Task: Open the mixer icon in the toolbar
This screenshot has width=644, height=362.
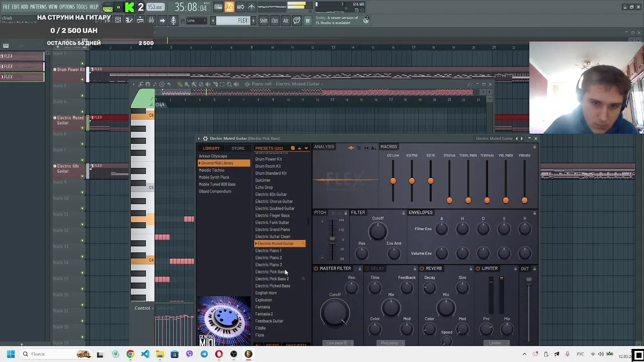Action: pos(151,21)
